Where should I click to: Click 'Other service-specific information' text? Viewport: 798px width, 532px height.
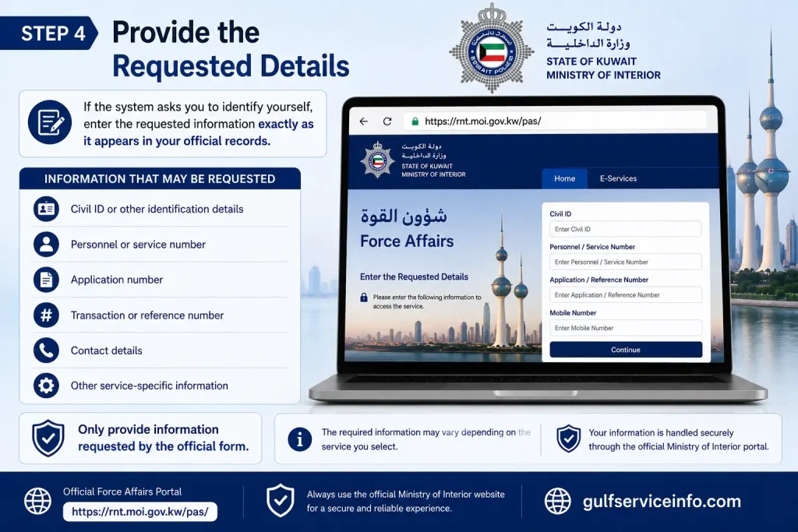(149, 386)
